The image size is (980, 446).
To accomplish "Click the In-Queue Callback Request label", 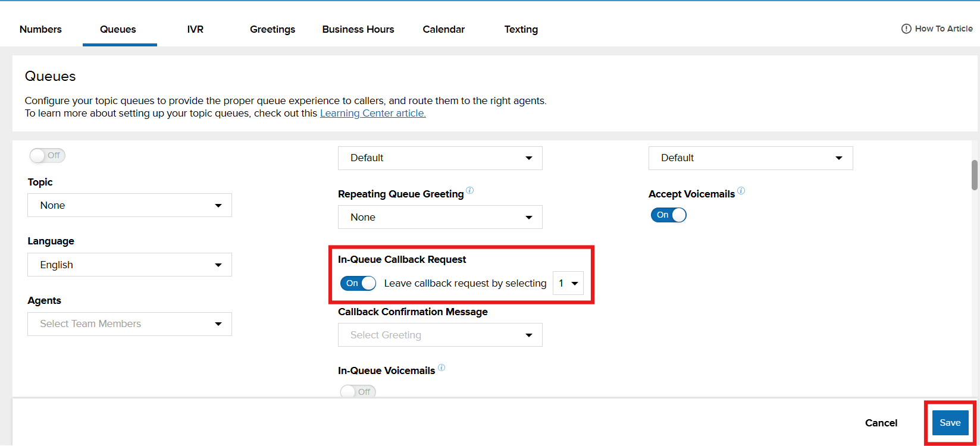I will pos(402,259).
